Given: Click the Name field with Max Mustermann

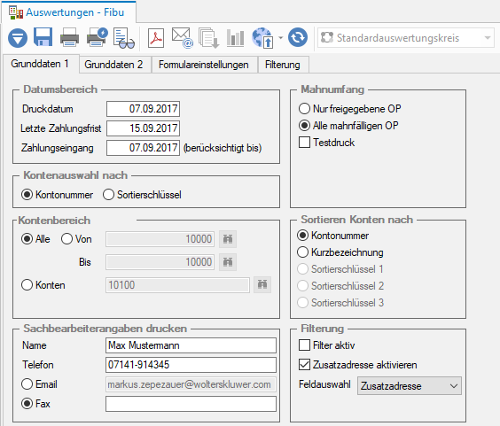Looking at the screenshot, I should pos(191,345).
